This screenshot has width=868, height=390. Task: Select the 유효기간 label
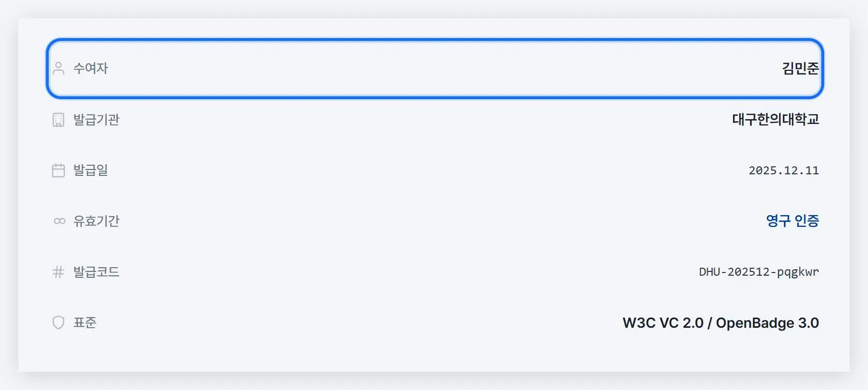tap(96, 221)
